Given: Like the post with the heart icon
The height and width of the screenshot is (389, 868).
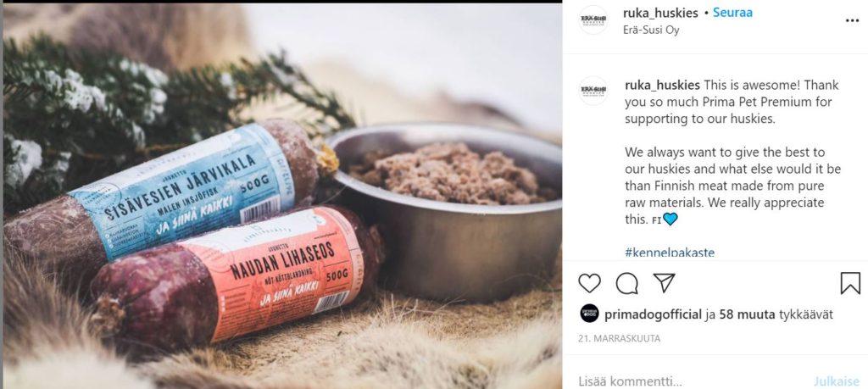Looking at the screenshot, I should coord(589,283).
